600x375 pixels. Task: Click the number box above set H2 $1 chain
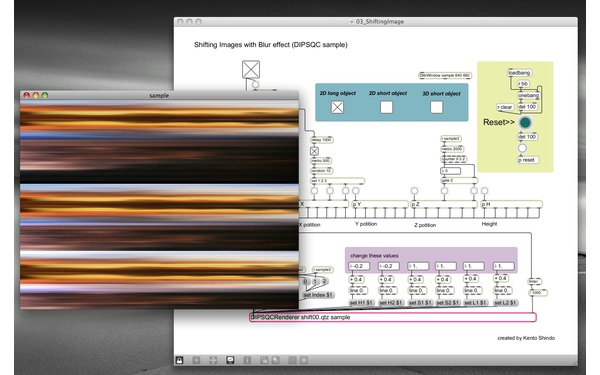tap(389, 266)
